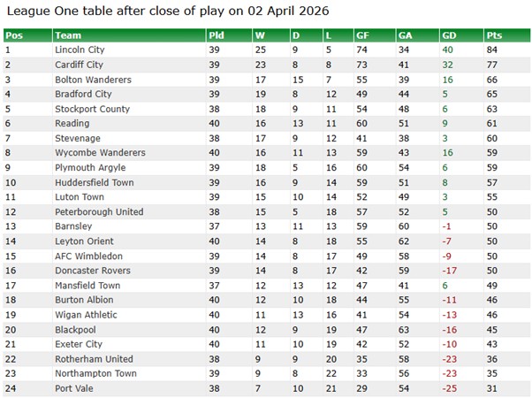Select the GF column header
Screen dimensions: 532x398
point(362,35)
